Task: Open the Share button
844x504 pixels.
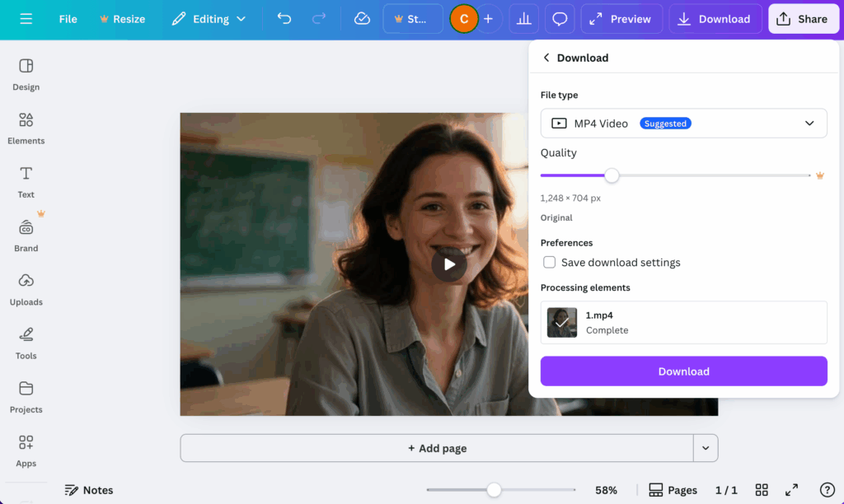Action: [x=803, y=19]
